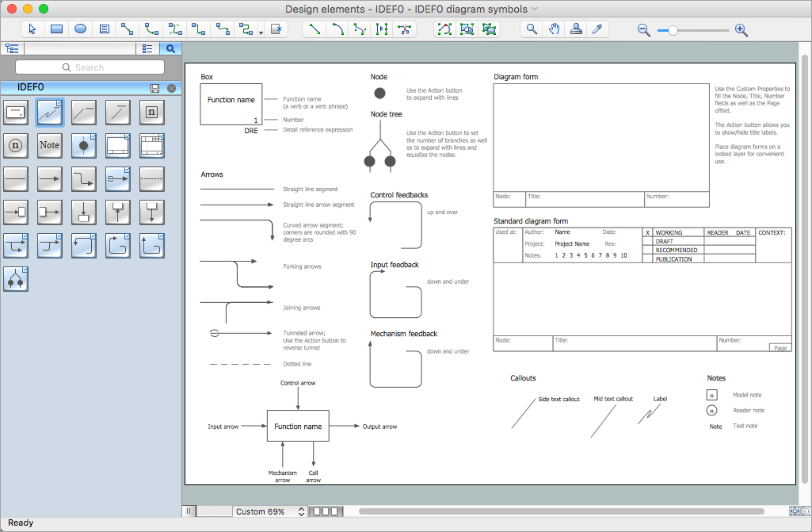Click the 'Output arrow' text
Image resolution: width=812 pixels, height=532 pixels.
tap(379, 427)
